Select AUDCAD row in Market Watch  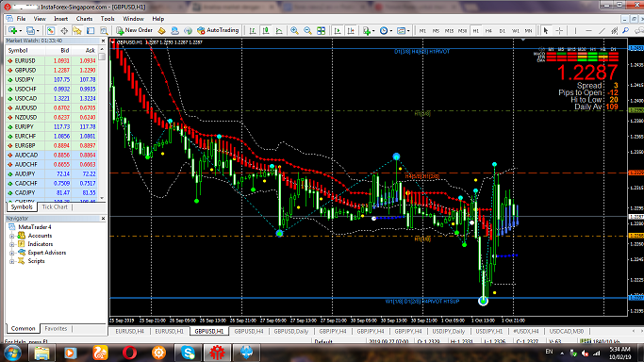(51, 156)
